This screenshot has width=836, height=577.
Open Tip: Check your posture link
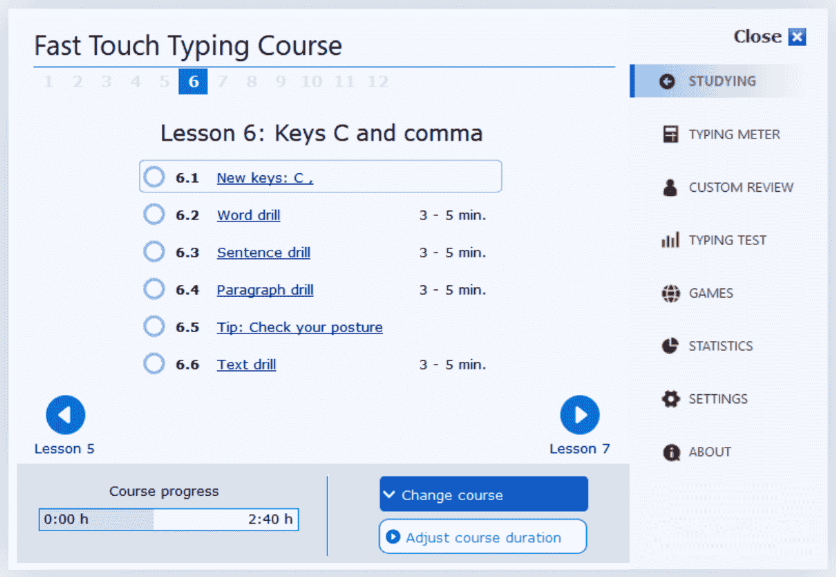coord(299,327)
